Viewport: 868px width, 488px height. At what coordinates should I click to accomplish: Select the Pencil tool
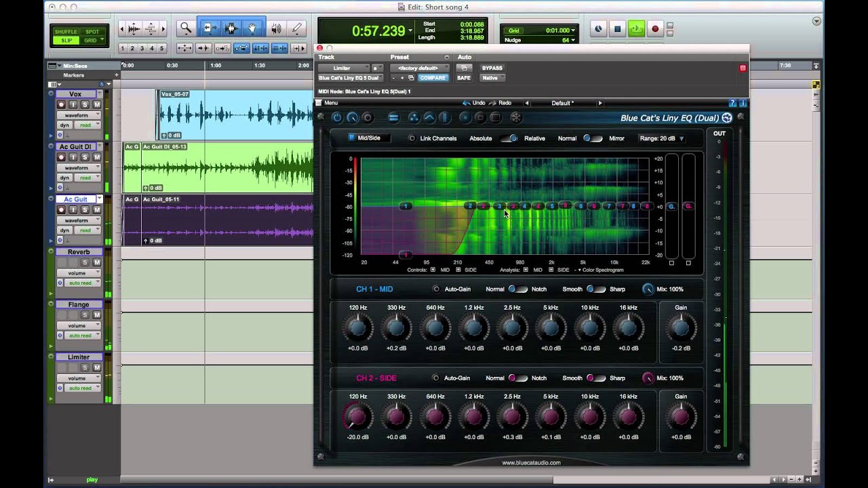(296, 28)
